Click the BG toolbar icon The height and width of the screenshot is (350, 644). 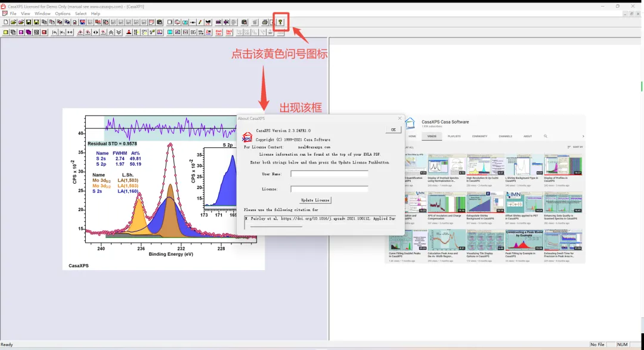tap(193, 32)
